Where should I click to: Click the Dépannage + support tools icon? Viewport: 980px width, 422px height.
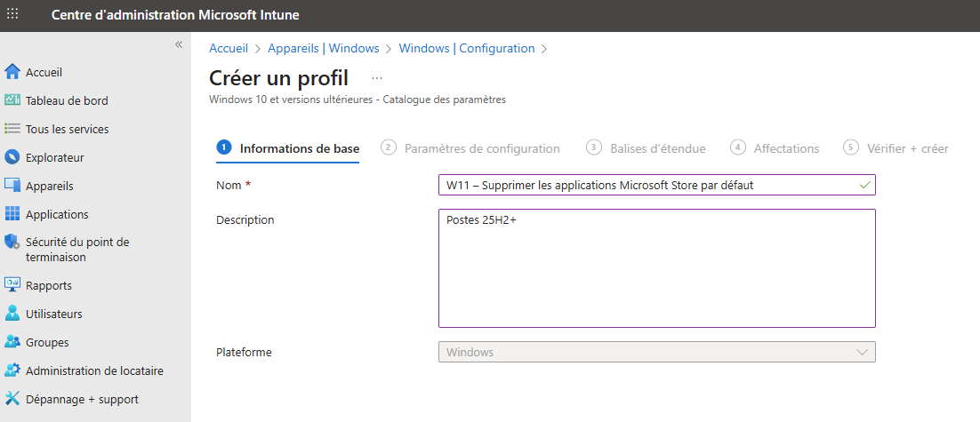click(x=12, y=399)
